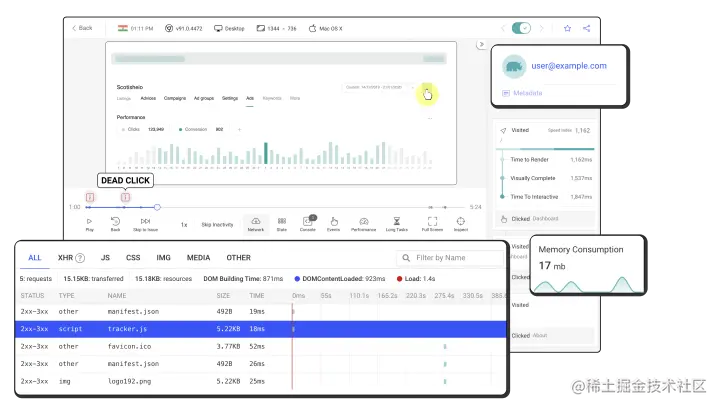Open the State panel icon
Screen dimensions: 720x408
pyautogui.click(x=282, y=224)
